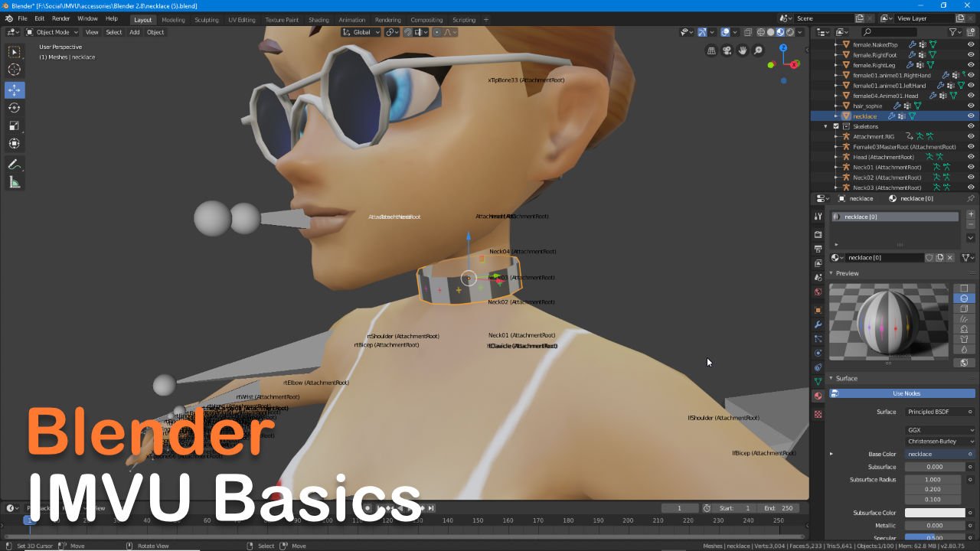Toggle the necklace material fake user shield
The height and width of the screenshot is (551, 980).
(929, 258)
